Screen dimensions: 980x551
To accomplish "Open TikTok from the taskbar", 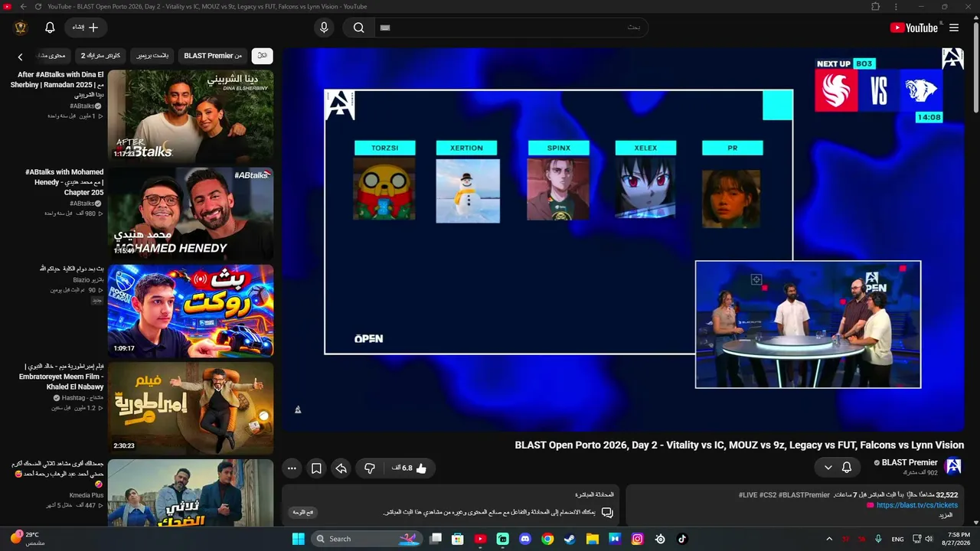I will [682, 539].
